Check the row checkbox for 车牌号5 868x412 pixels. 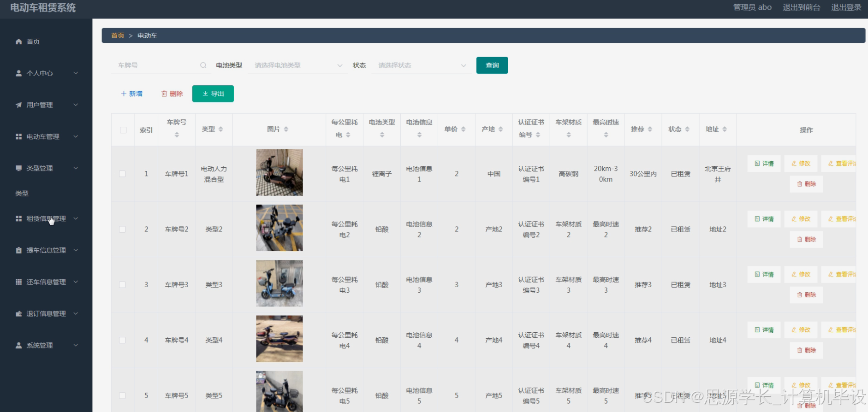point(122,395)
